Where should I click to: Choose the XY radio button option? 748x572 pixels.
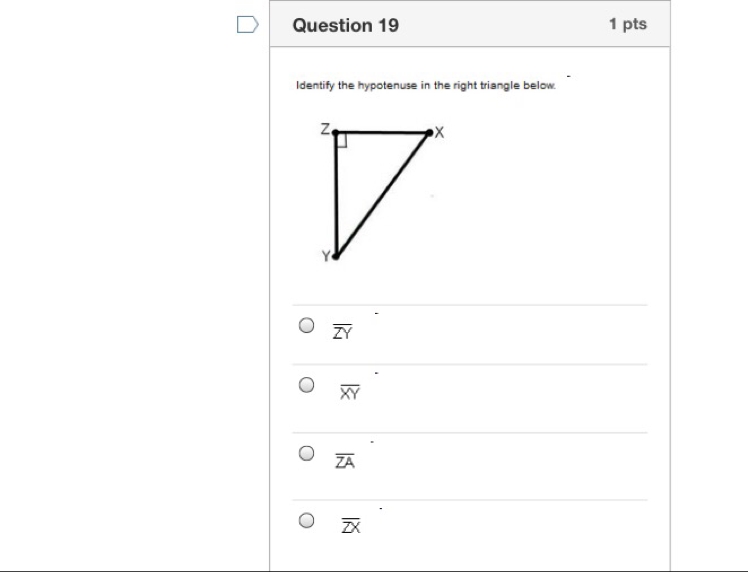306,385
